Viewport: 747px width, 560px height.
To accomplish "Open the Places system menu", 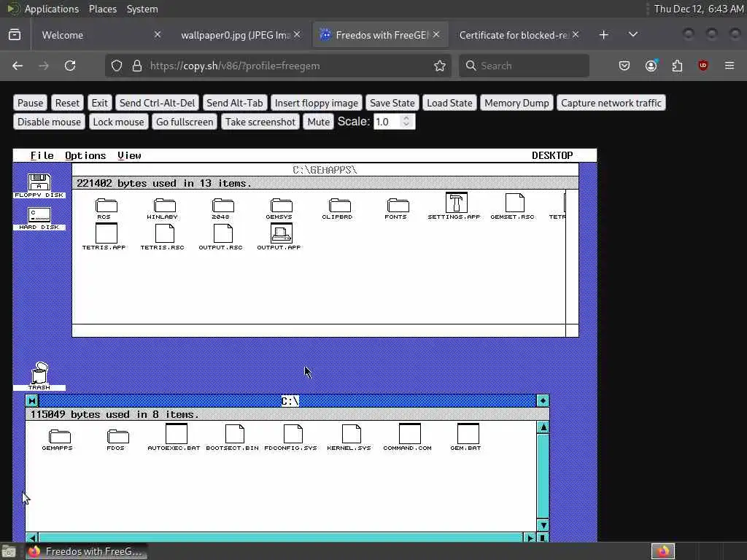I will coord(102,9).
